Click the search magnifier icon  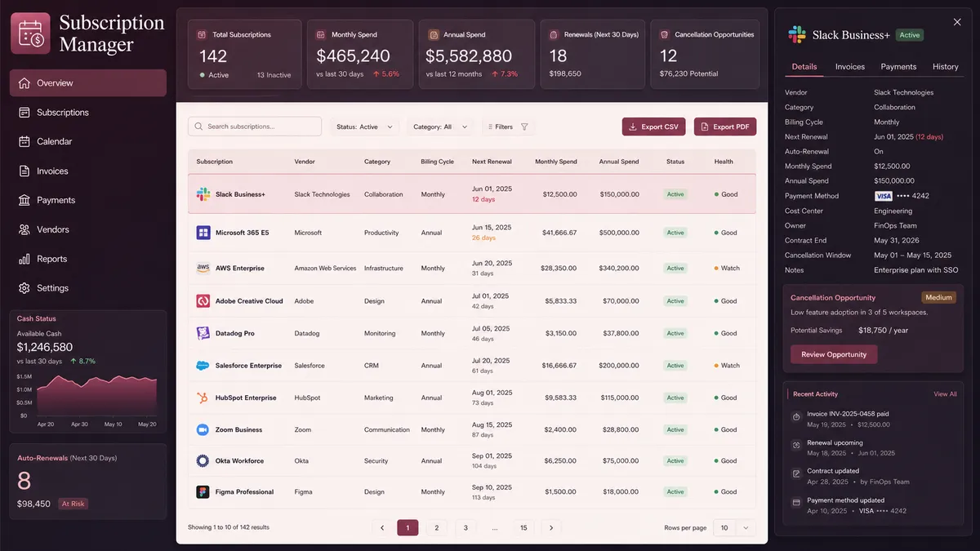click(x=199, y=127)
